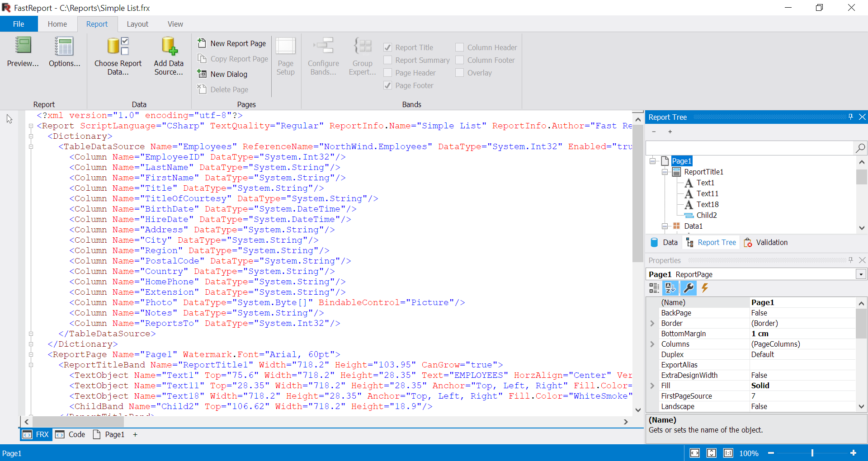
Task: Add a New Report Page
Action: (x=232, y=43)
